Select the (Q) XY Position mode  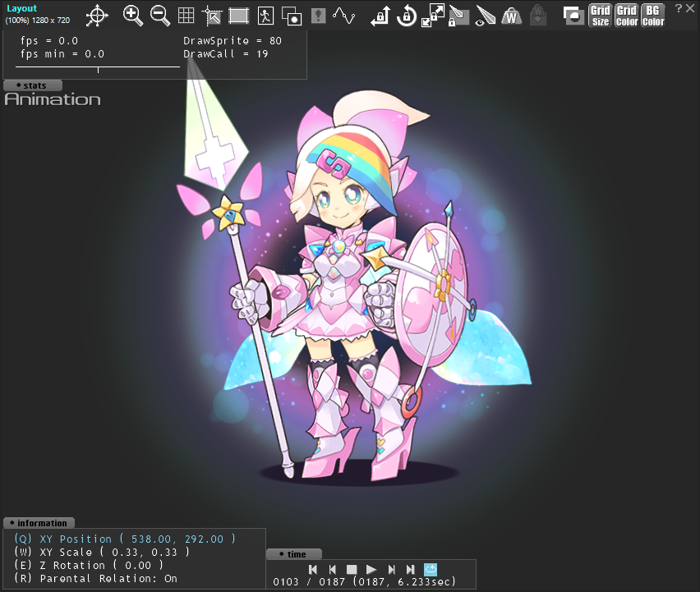(x=125, y=539)
